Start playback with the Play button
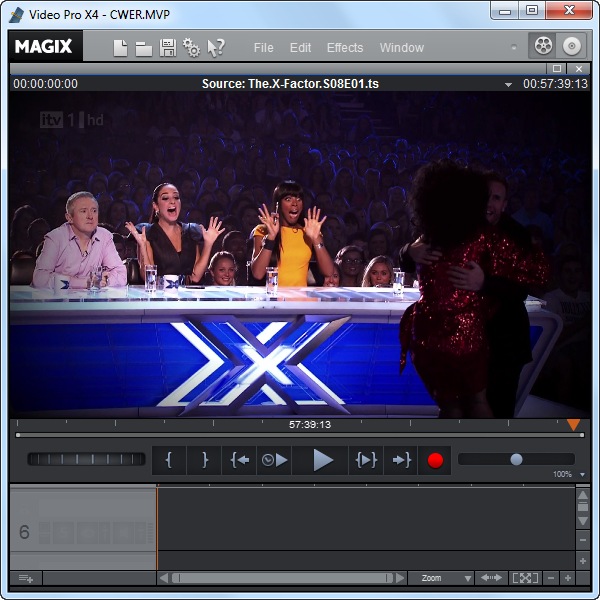 (321, 460)
